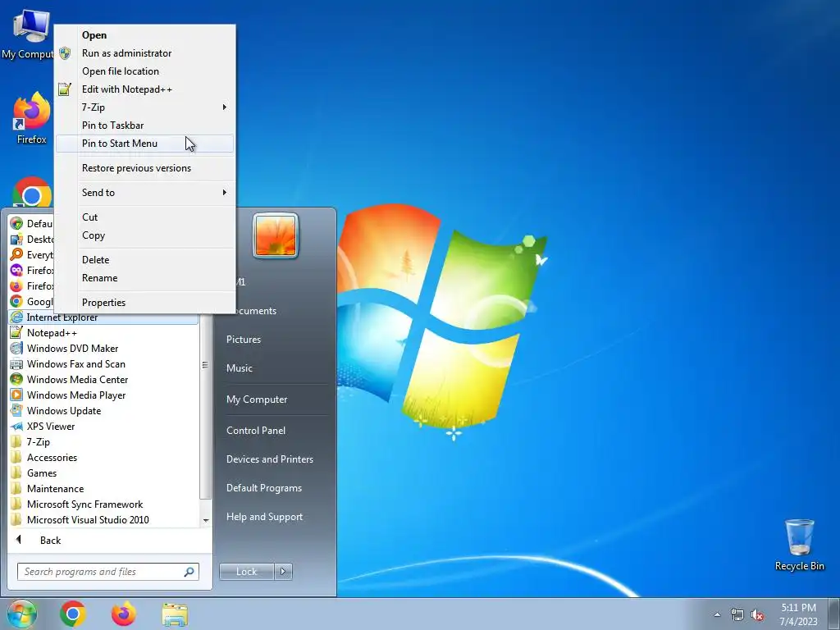Open the Recycle Bin desktop icon
Screen dimensions: 840x630
pos(799,545)
